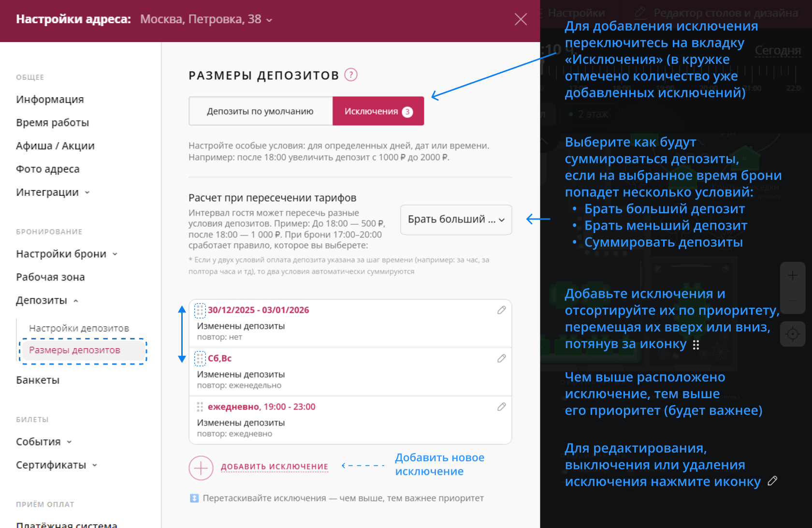Click drag handle of the Сб,Вс exception
This screenshot has height=528, width=812.
pyautogui.click(x=200, y=359)
